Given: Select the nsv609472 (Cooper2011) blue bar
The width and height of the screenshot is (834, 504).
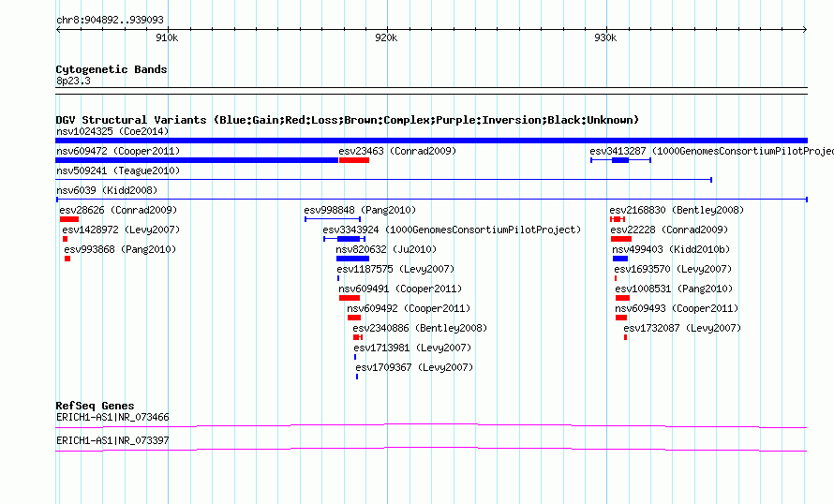Looking at the screenshot, I should point(197,160).
